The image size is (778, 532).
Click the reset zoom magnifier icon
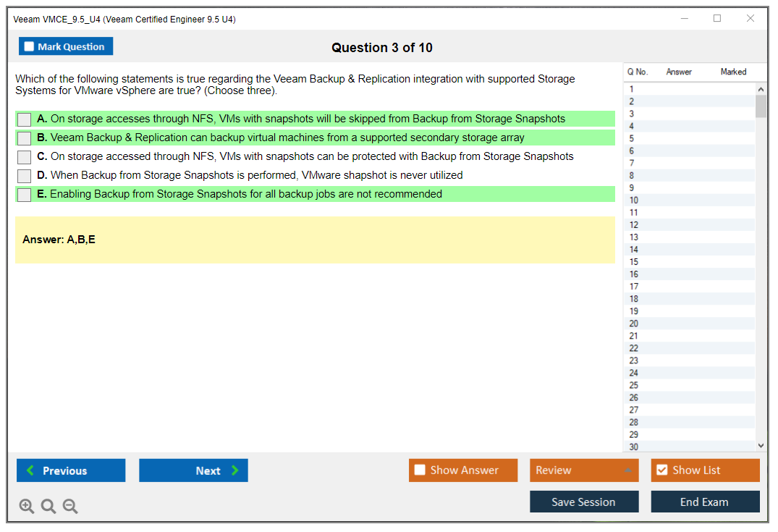48,507
